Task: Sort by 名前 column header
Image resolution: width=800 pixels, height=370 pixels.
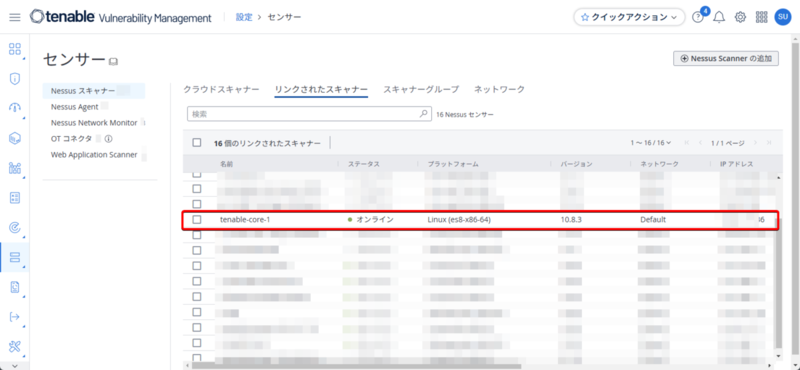Action: click(x=227, y=164)
